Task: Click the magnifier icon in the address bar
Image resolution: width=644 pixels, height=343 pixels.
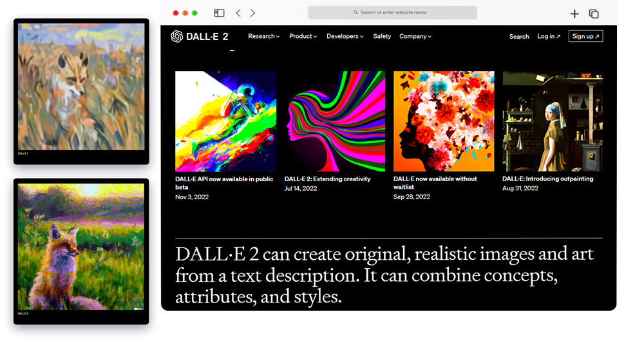Action: (355, 12)
